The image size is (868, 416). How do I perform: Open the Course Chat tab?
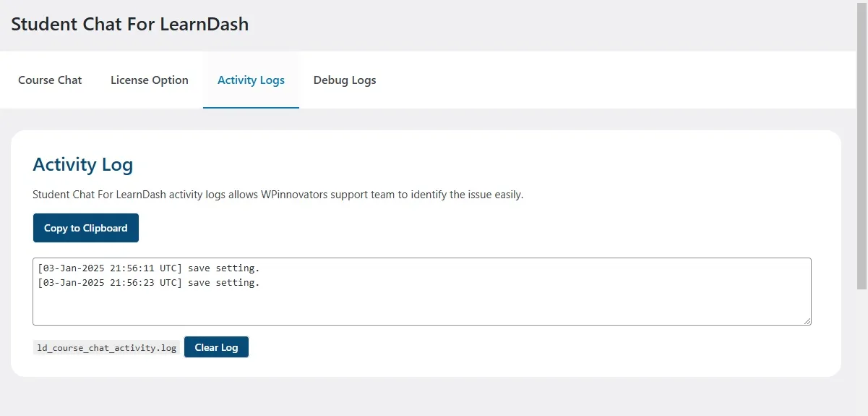(x=50, y=80)
